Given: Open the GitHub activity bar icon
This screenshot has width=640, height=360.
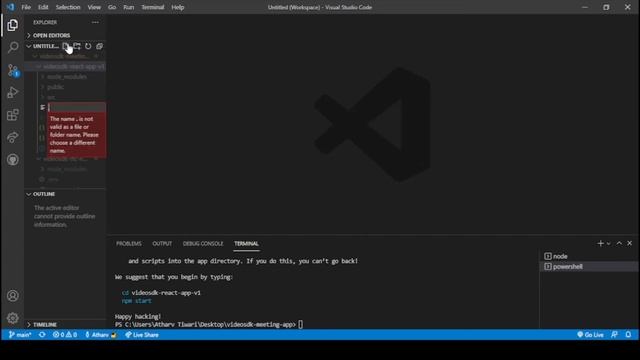Looking at the screenshot, I should pyautogui.click(x=13, y=160).
